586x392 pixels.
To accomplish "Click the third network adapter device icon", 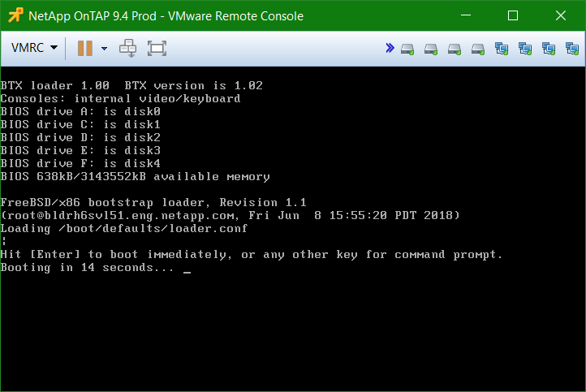I will (x=549, y=49).
